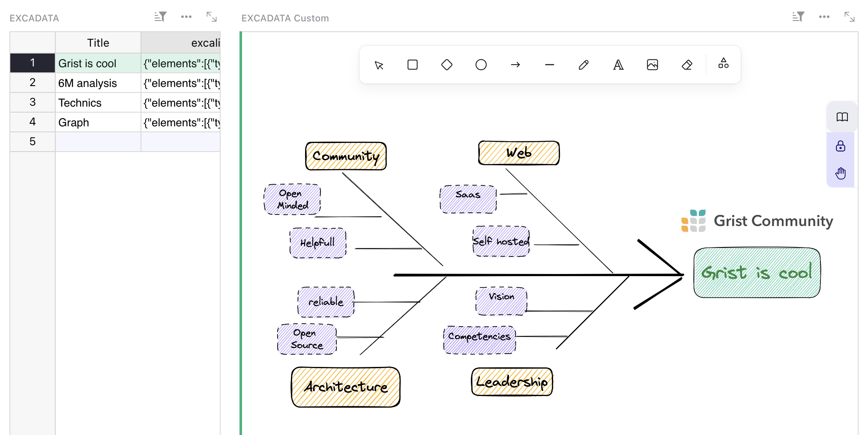Image resolution: width=868 pixels, height=435 pixels.
Task: Select the arrow selection tool
Action: tap(379, 65)
